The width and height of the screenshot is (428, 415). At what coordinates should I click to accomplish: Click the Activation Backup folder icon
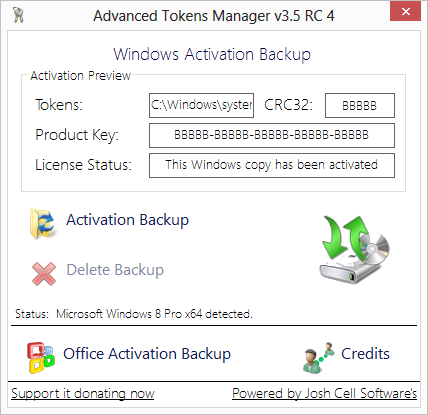point(43,224)
